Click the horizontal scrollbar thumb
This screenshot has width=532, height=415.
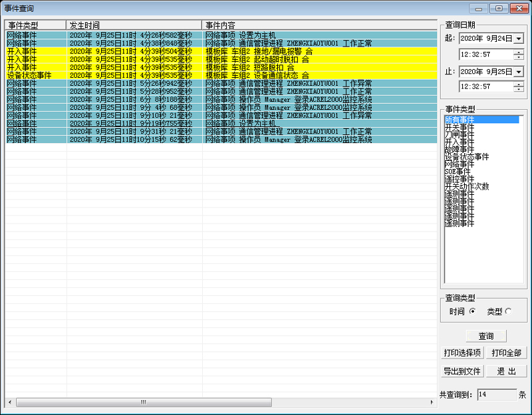coord(144,402)
